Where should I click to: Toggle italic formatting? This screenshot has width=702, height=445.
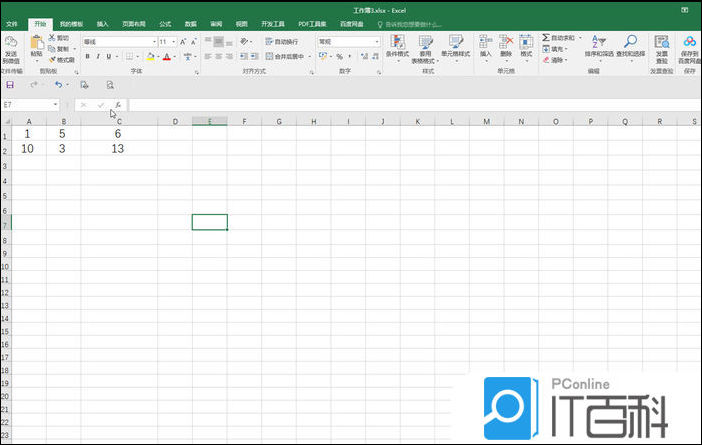[x=98, y=56]
